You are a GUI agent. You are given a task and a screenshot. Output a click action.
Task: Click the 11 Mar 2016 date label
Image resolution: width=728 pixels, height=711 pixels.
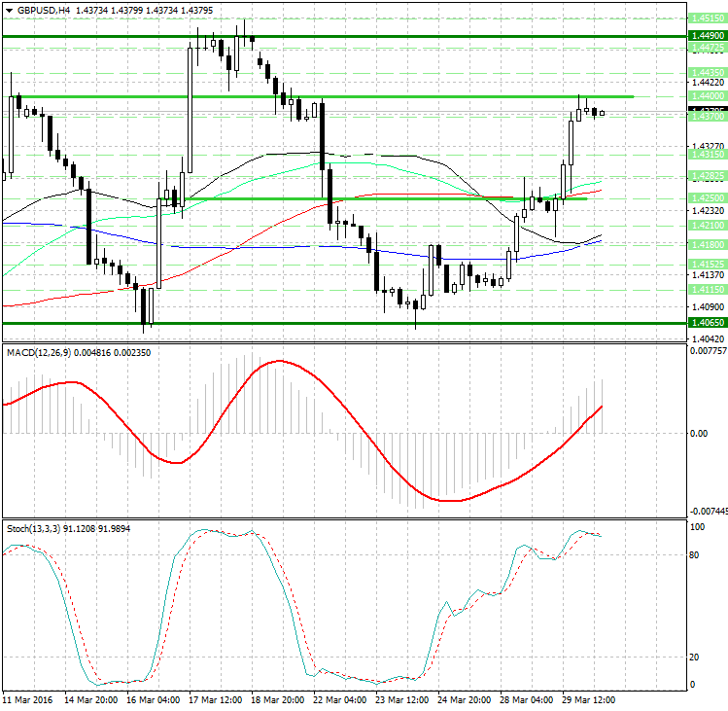[x=26, y=699]
